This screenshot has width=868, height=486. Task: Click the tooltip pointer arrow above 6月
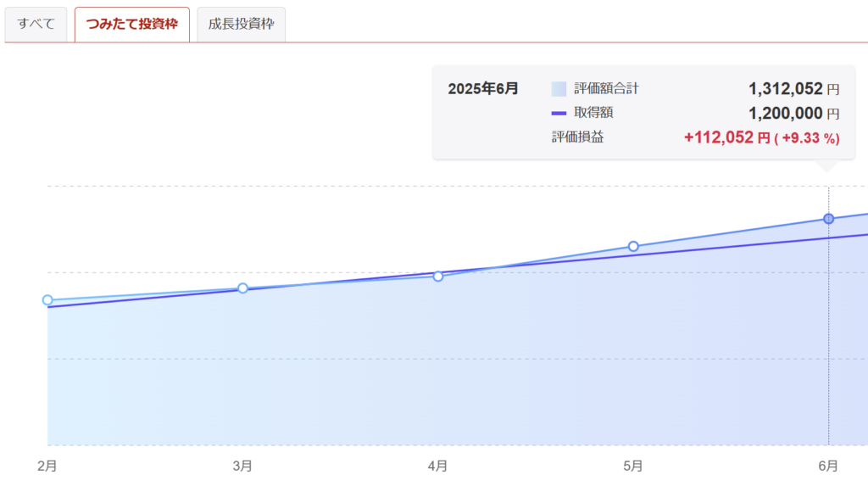point(827,166)
